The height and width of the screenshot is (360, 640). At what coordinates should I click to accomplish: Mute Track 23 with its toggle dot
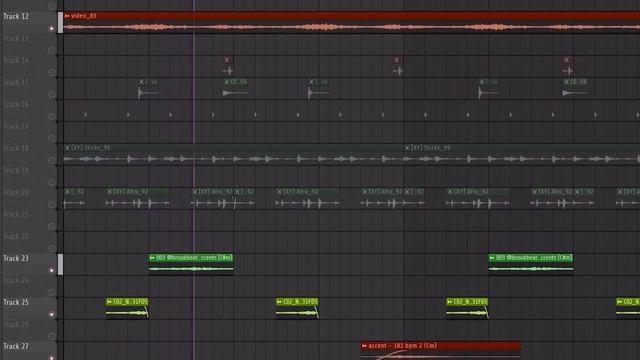click(x=51, y=270)
